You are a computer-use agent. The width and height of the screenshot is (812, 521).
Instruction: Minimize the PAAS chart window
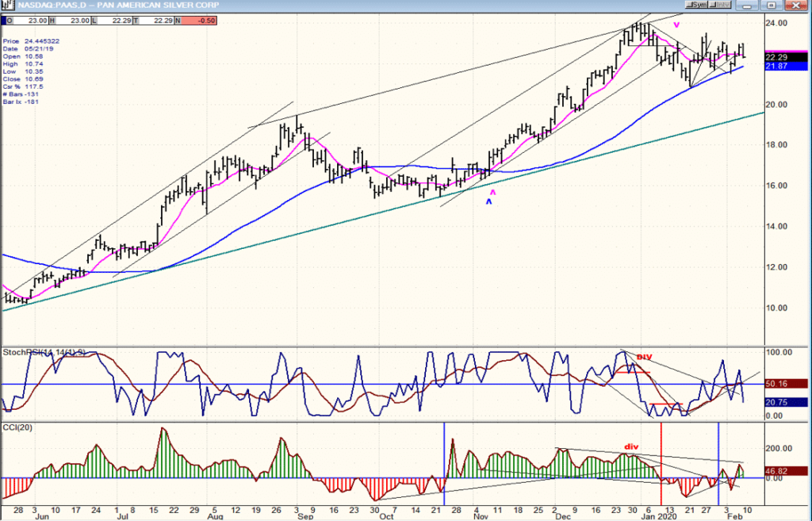pos(747,6)
